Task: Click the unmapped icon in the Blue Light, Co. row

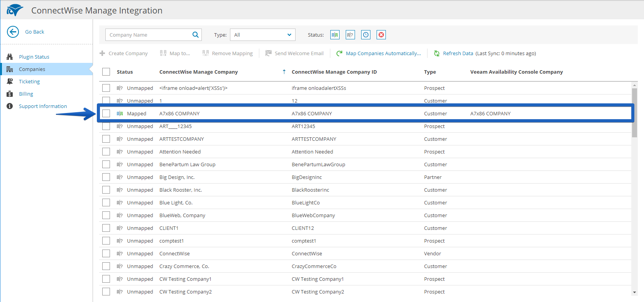Action: pos(120,202)
